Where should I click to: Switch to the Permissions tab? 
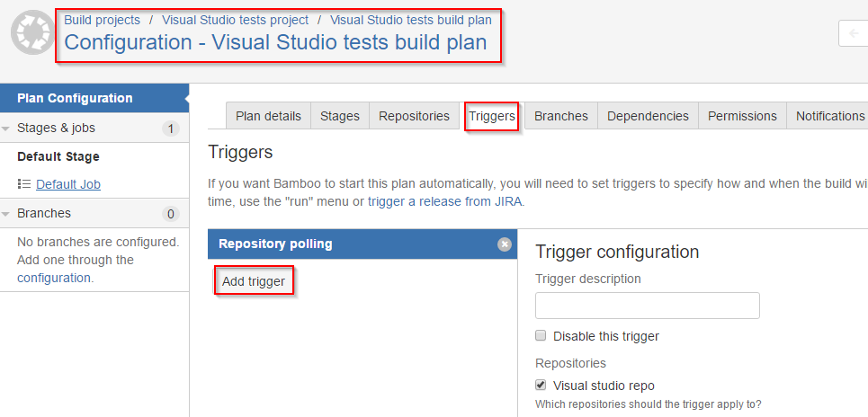(x=742, y=116)
